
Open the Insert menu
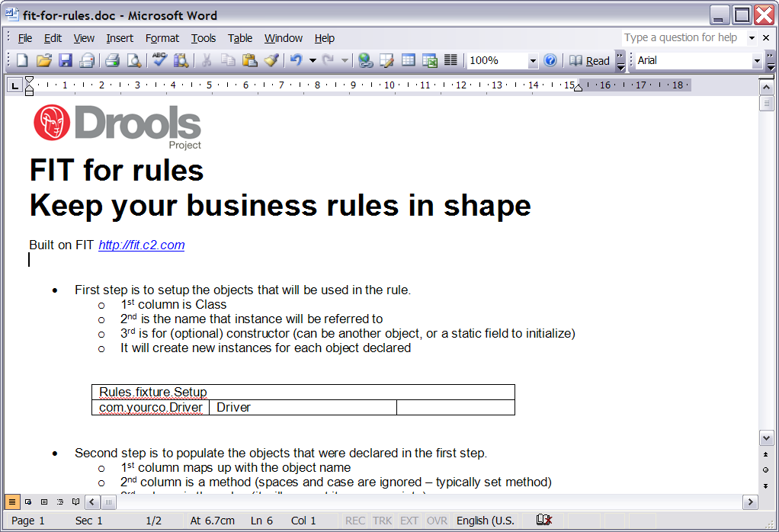pos(120,38)
